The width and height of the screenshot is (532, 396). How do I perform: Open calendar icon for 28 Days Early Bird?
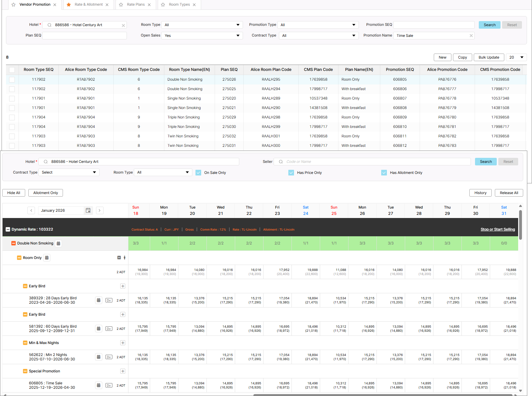99,301
